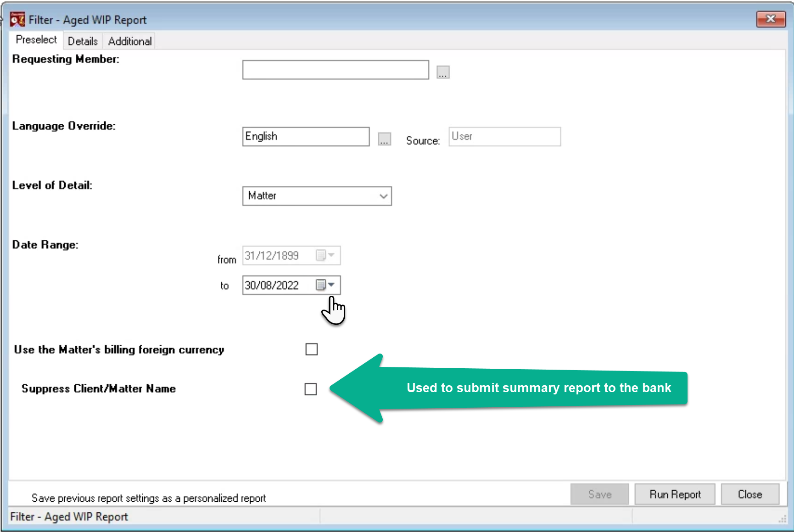Viewport: 794px width, 532px height.
Task: Close the Filter dialog with the red X
Action: 771,19
